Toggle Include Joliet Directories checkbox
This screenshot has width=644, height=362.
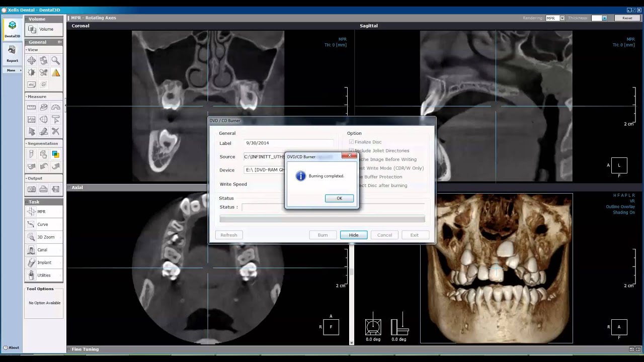(x=351, y=150)
